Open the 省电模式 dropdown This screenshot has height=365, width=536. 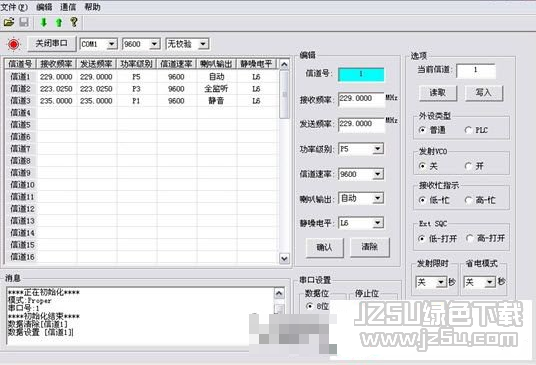point(490,282)
